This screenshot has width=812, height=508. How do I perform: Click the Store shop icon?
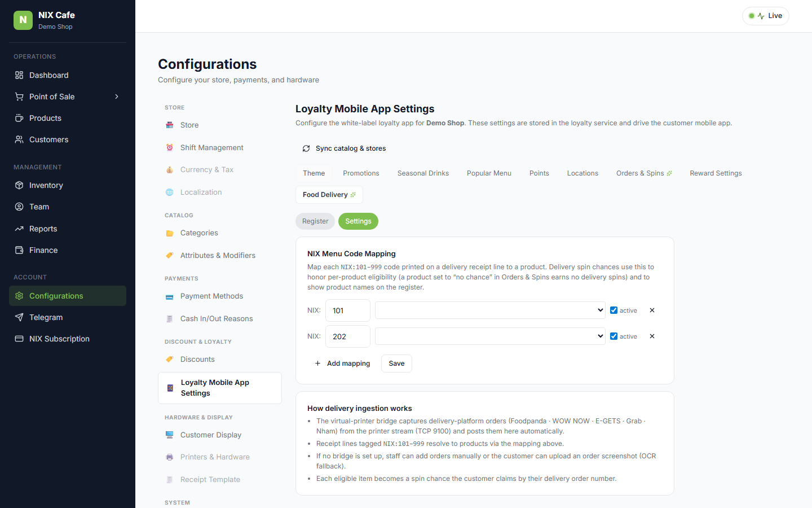[170, 125]
